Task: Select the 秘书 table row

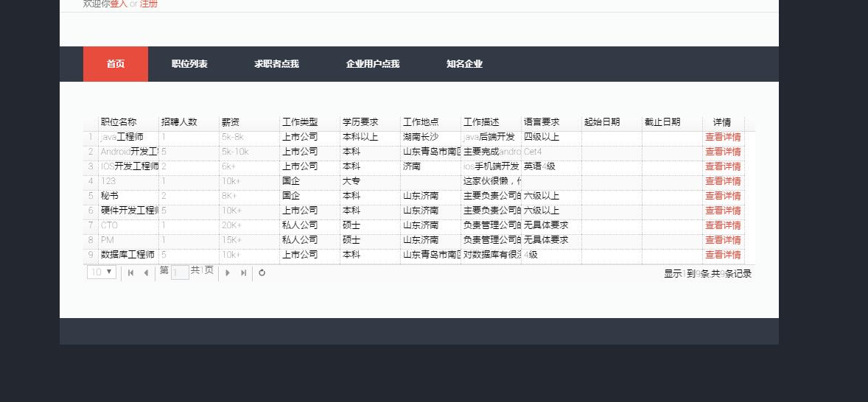Action: pos(419,196)
